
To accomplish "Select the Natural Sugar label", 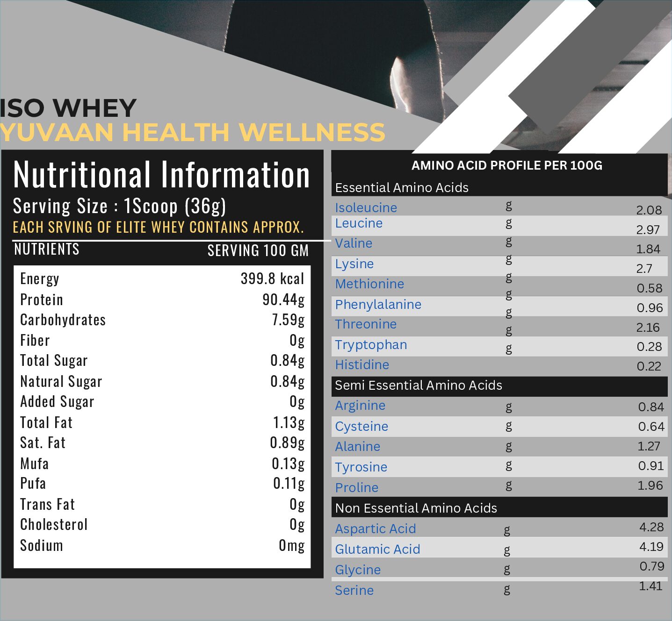I will pos(61,382).
